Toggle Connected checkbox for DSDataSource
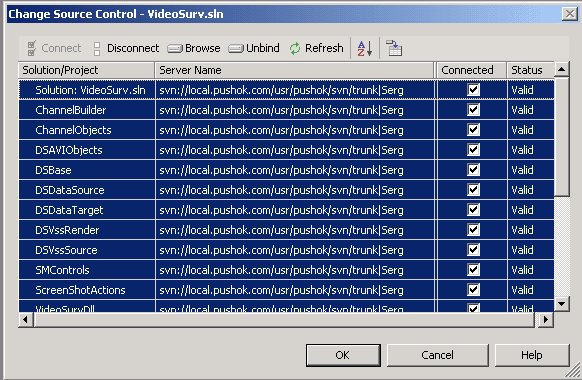 pos(473,190)
